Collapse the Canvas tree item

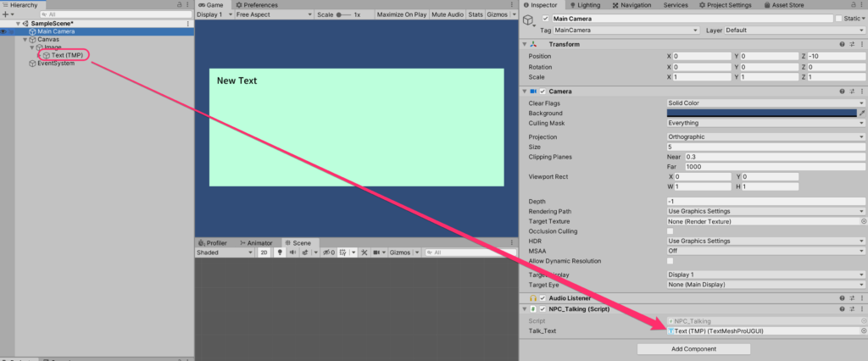[25, 39]
